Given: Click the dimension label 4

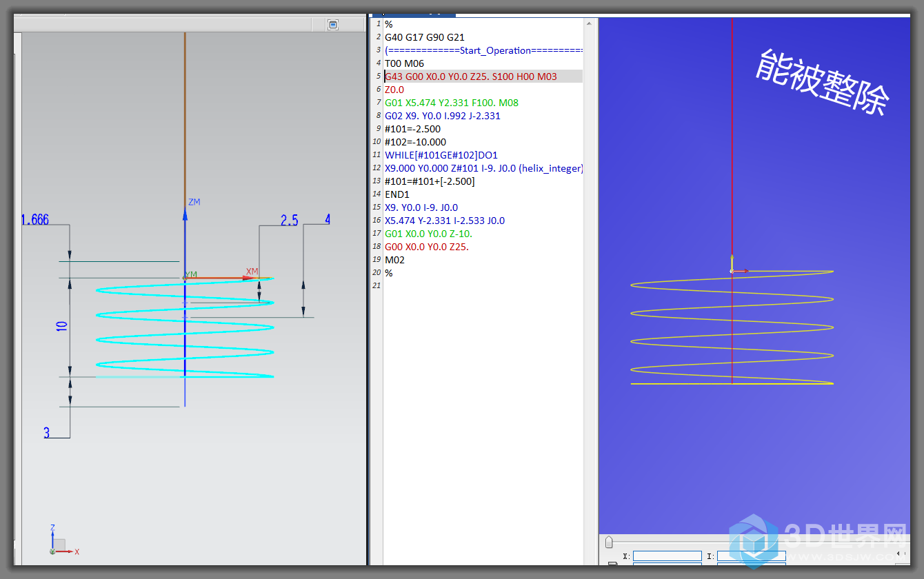Looking at the screenshot, I should [x=328, y=219].
